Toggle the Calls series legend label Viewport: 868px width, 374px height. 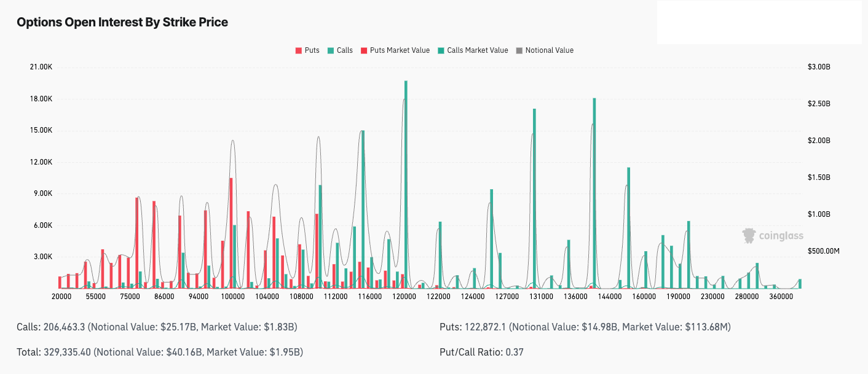pos(344,50)
